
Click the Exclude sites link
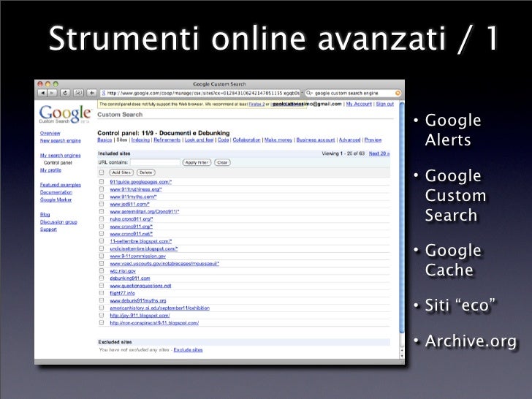(188, 350)
